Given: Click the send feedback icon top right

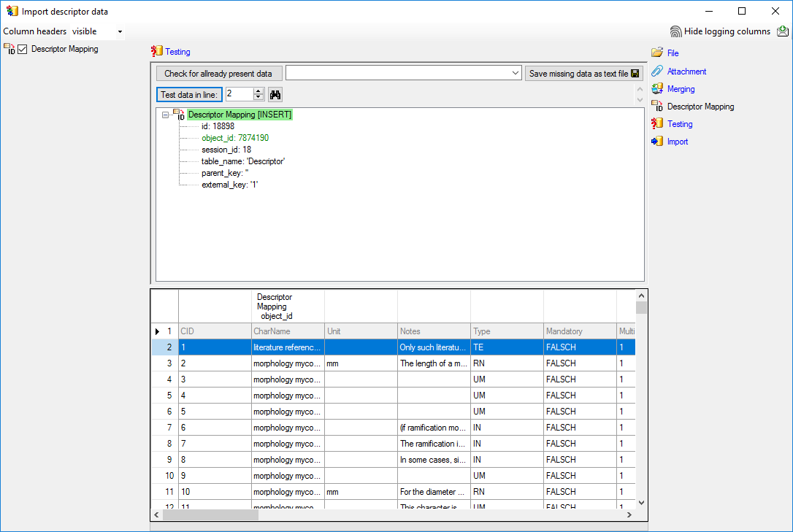Looking at the screenshot, I should (783, 31).
